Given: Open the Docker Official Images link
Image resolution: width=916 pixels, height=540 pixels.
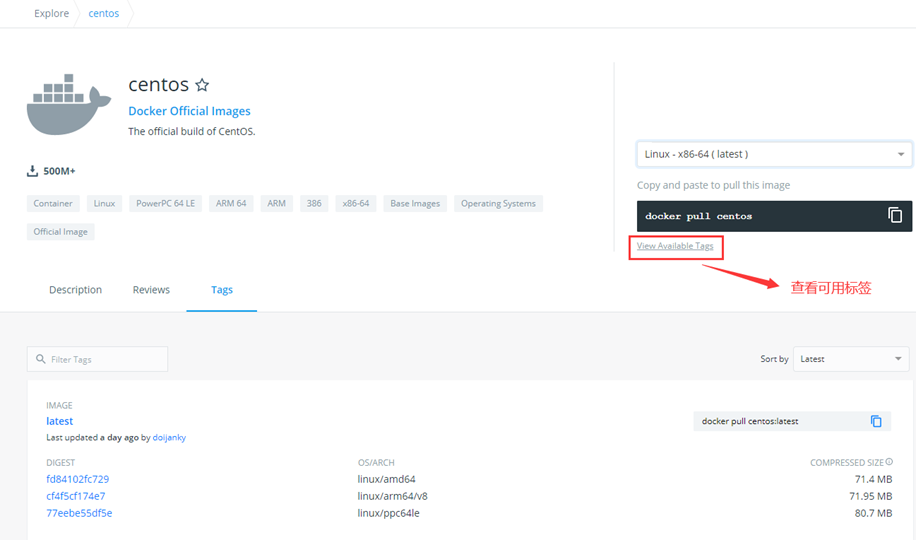Looking at the screenshot, I should (189, 111).
